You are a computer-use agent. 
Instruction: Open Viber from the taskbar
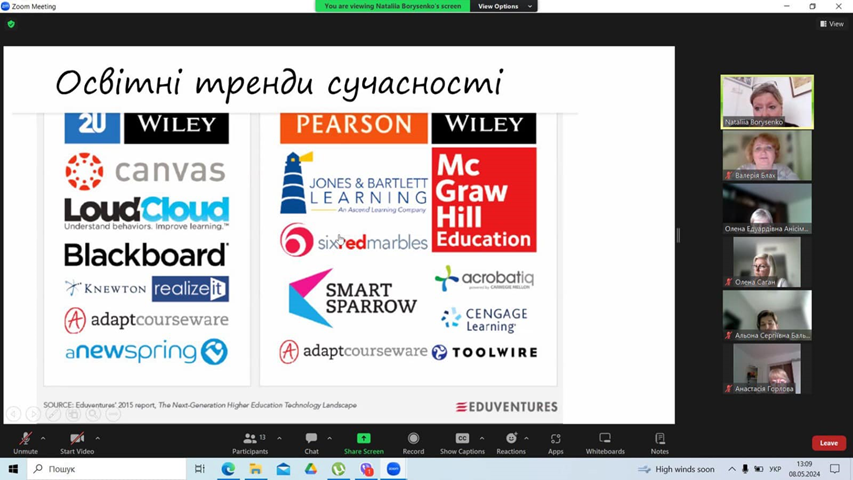[x=366, y=469]
